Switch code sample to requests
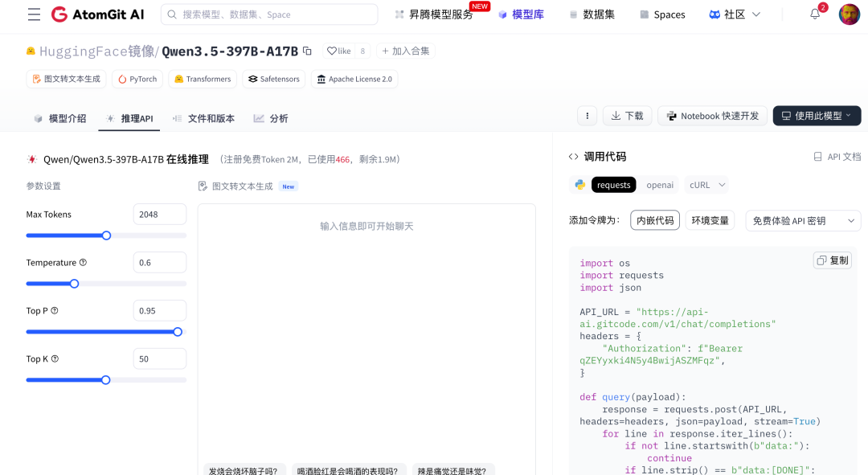This screenshot has height=475, width=868. point(613,185)
